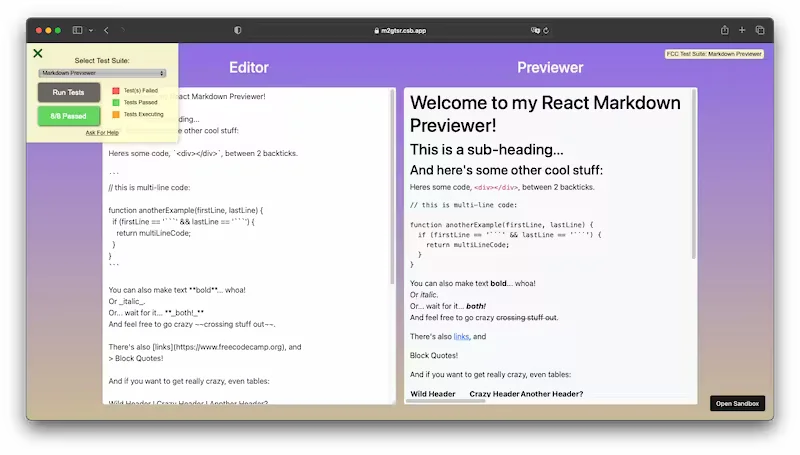Click preview code line 'function anotherExample(firstLine, lastLine) {'

pos(502,225)
